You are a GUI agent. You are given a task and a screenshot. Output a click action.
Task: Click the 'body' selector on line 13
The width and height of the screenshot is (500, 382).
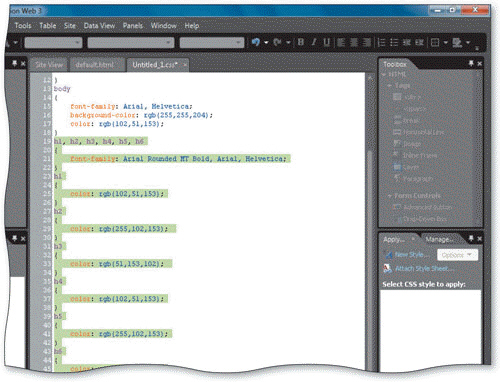click(62, 89)
